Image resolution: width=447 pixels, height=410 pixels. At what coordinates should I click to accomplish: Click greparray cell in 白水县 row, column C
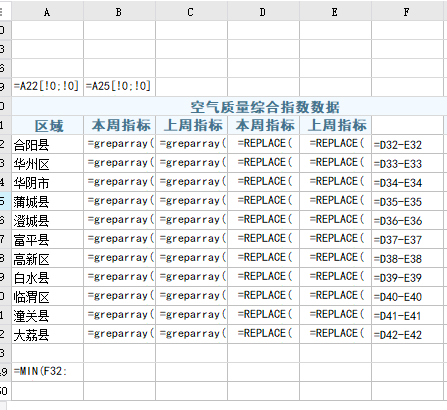[191, 277]
